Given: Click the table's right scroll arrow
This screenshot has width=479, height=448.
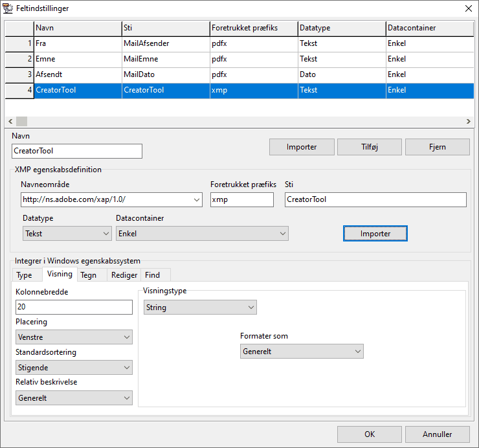Looking at the screenshot, I should 468,121.
